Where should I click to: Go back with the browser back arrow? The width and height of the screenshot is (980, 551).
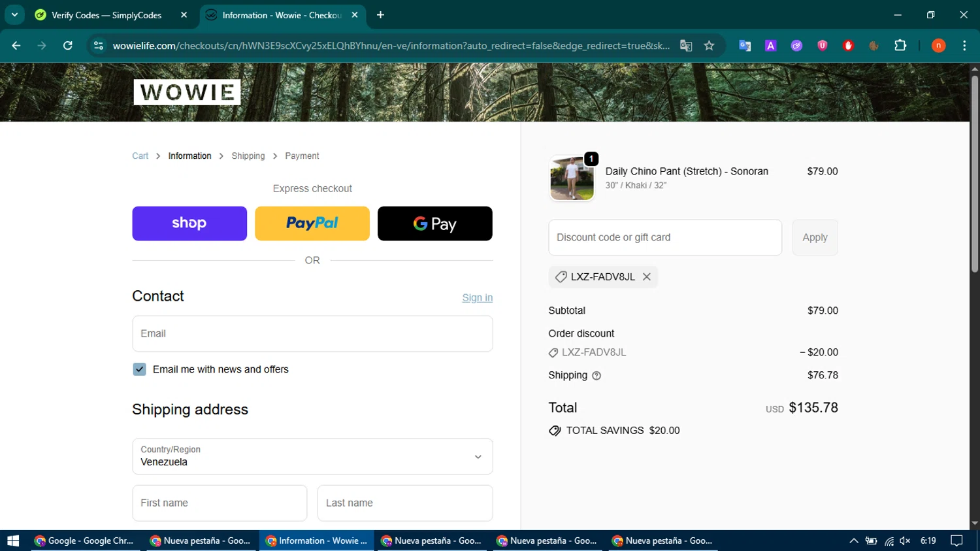tap(16, 46)
